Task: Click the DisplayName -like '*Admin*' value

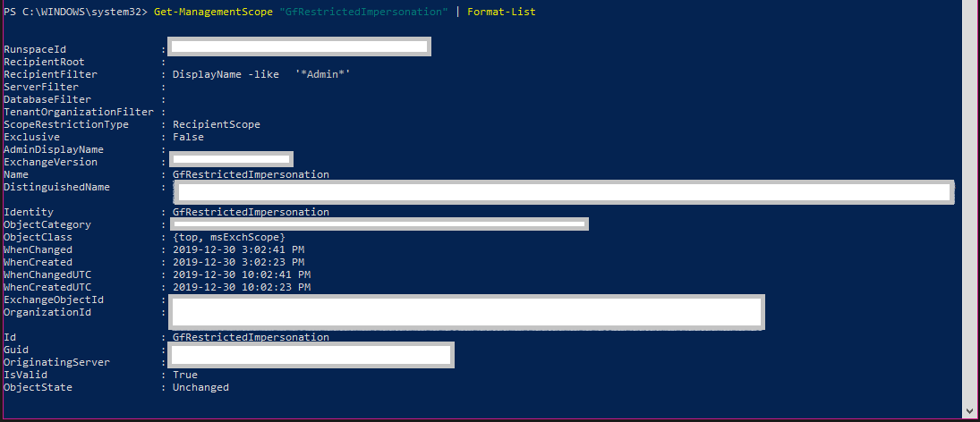Action: tap(261, 74)
